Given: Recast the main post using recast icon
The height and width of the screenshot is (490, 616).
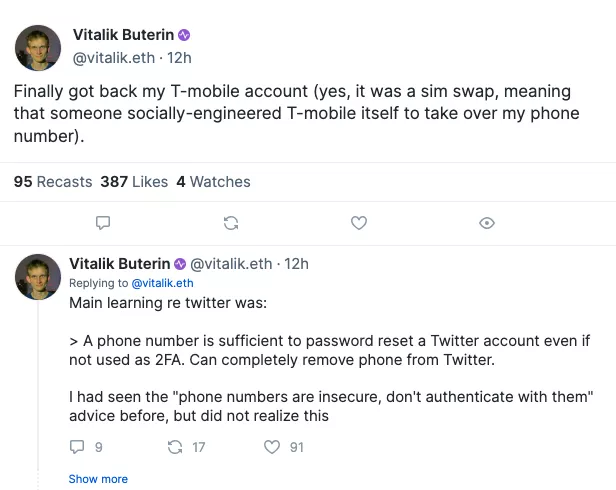Looking at the screenshot, I should pos(230,222).
